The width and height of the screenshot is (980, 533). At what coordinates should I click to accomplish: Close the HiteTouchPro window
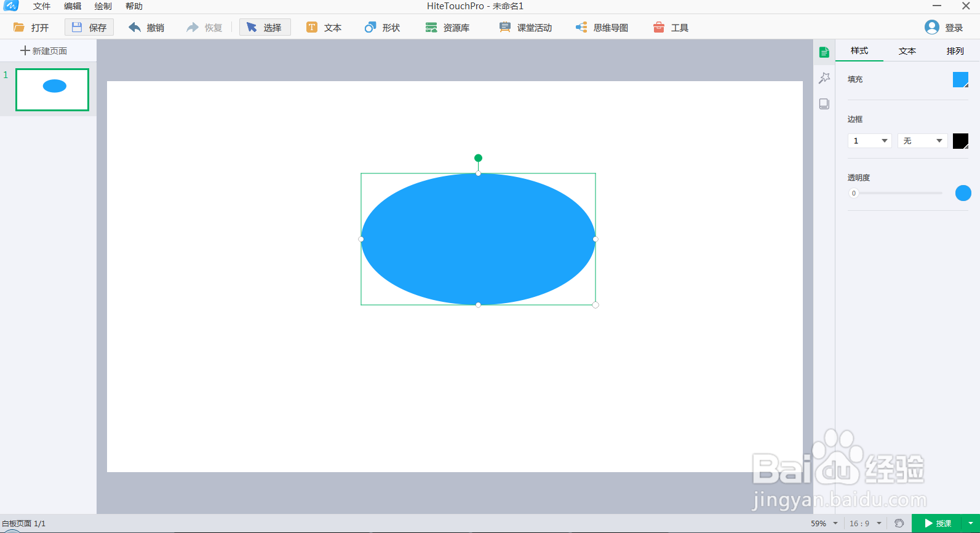[966, 6]
